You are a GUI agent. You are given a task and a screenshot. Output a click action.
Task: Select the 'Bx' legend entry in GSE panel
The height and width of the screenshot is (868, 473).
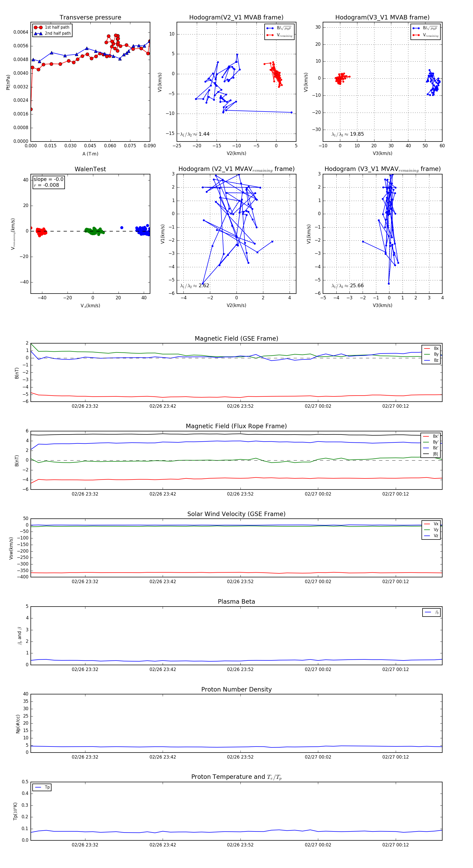pyautogui.click(x=431, y=349)
